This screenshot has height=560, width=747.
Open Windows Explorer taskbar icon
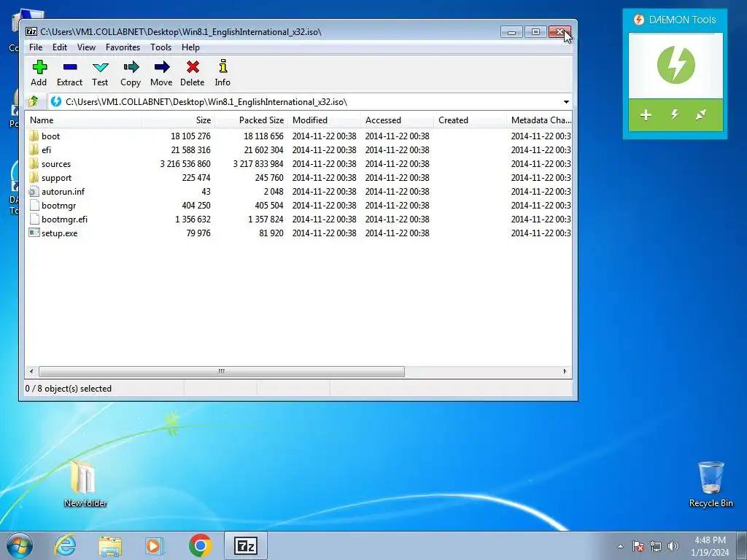(x=110, y=546)
